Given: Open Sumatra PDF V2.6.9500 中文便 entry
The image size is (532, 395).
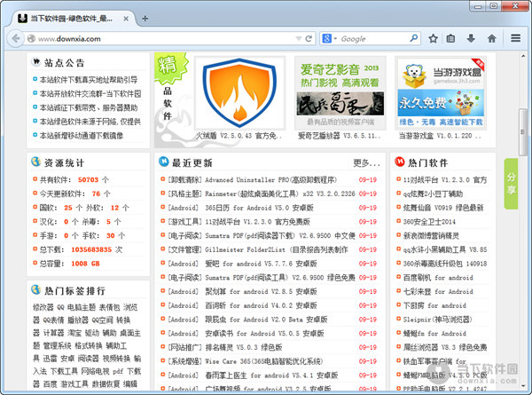Looking at the screenshot, I should (x=280, y=236).
